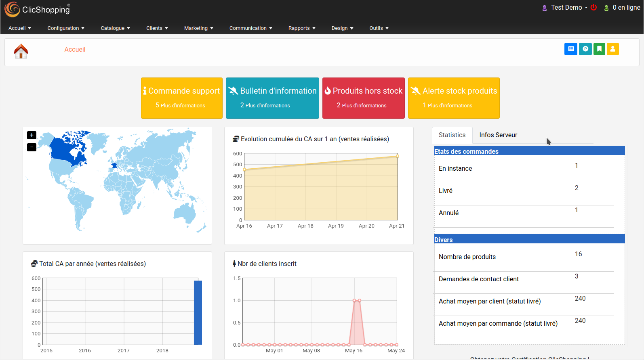Open the Design menu
This screenshot has height=360, width=644.
click(343, 28)
